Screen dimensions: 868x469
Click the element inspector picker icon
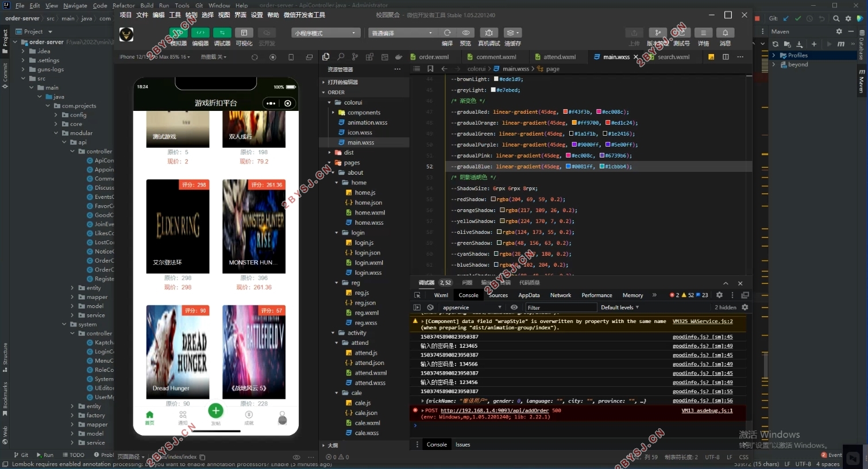coord(418,295)
